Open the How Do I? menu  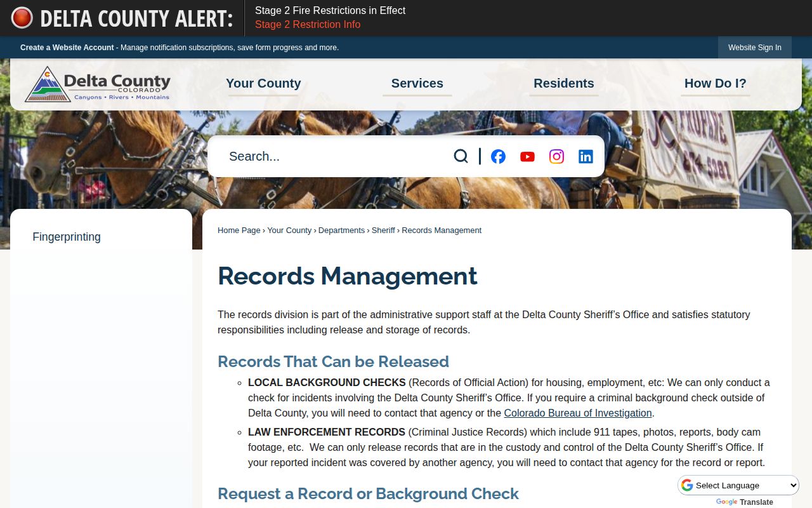pyautogui.click(x=716, y=83)
